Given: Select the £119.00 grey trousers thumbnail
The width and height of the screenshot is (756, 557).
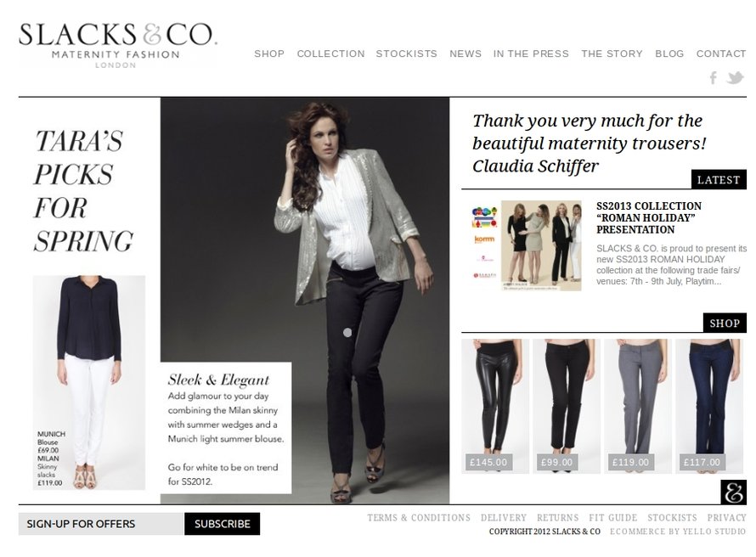Looking at the screenshot, I should [x=637, y=406].
